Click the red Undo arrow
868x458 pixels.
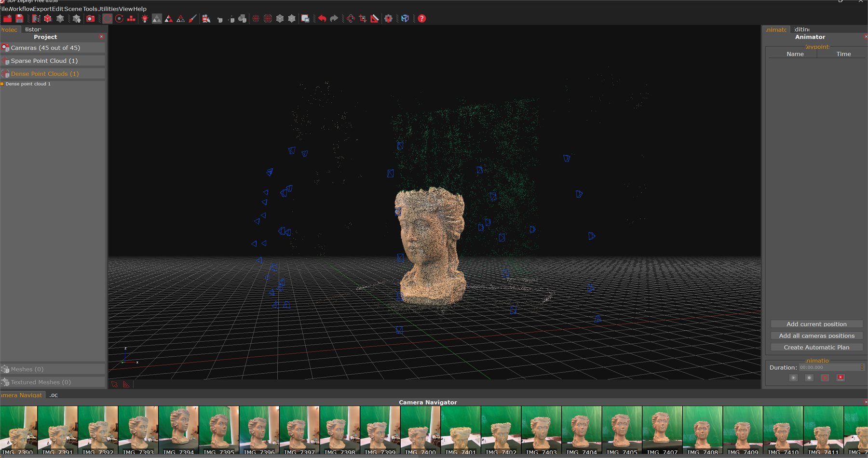pyautogui.click(x=322, y=18)
